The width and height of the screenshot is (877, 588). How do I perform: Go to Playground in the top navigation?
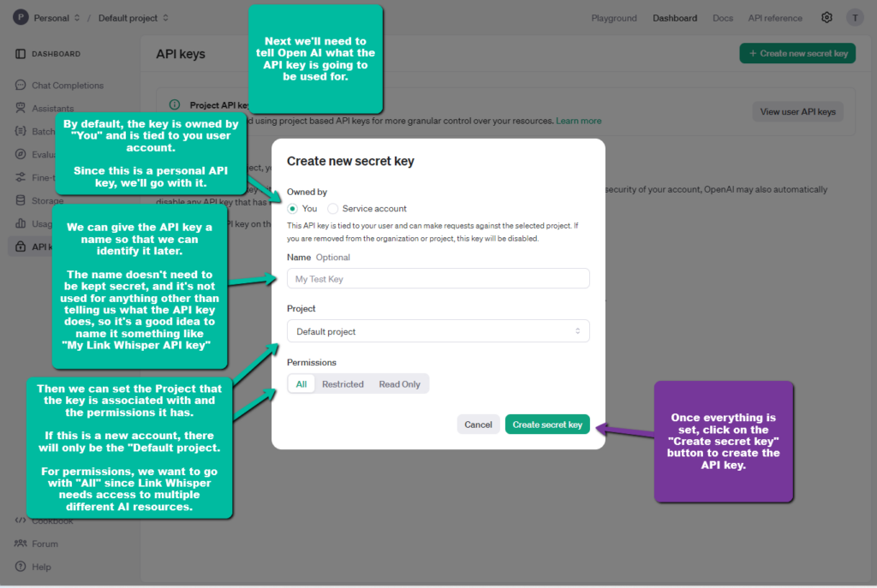(613, 18)
